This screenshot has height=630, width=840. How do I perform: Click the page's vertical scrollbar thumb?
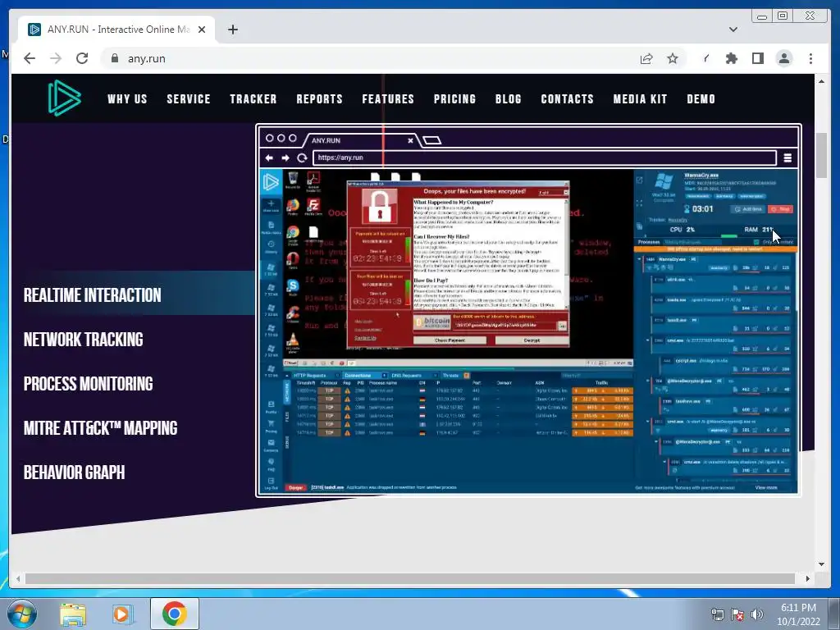coord(821,155)
